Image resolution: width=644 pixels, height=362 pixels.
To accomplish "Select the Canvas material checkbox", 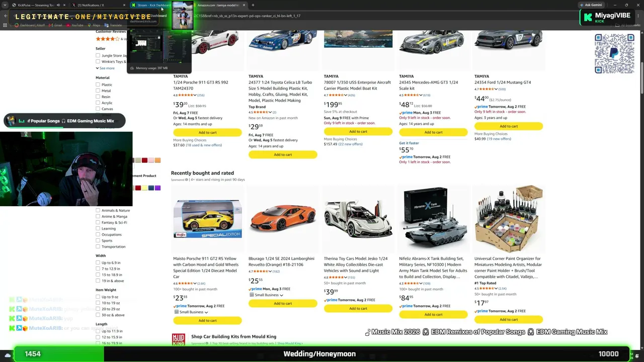I will tap(98, 109).
